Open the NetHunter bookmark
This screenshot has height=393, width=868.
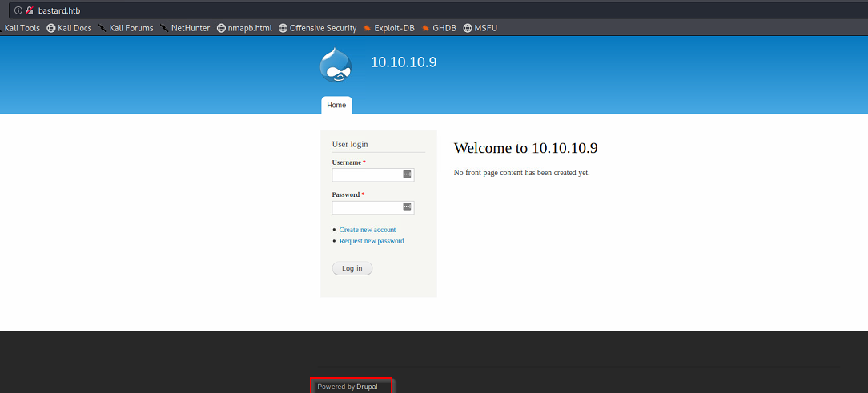click(185, 28)
